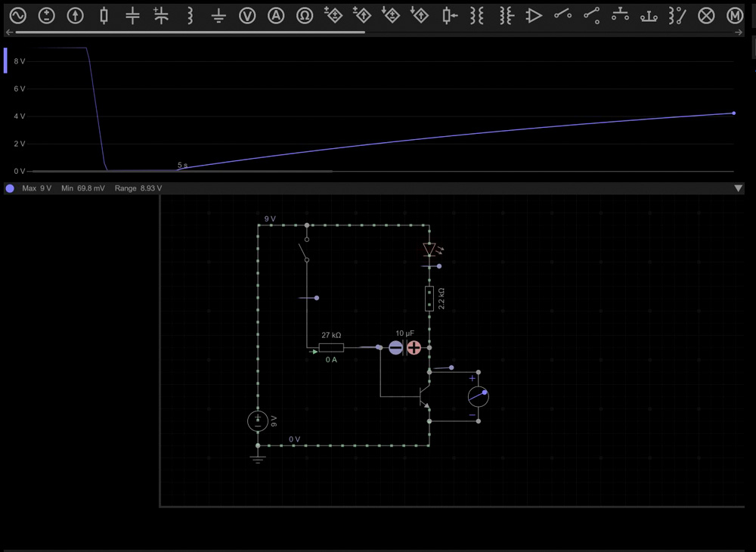This screenshot has height=552, width=756.
Task: Choose the ground symbol tool
Action: (x=218, y=16)
